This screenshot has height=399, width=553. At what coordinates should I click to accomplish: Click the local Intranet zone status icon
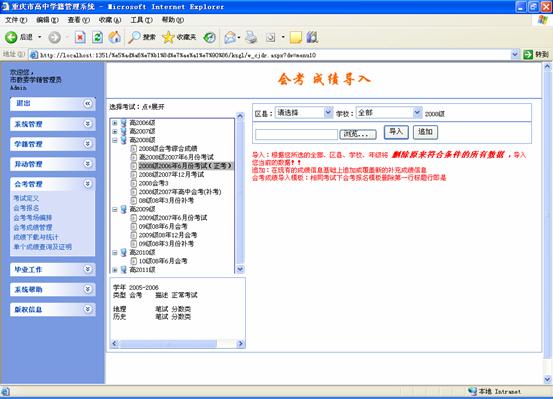pos(473,391)
